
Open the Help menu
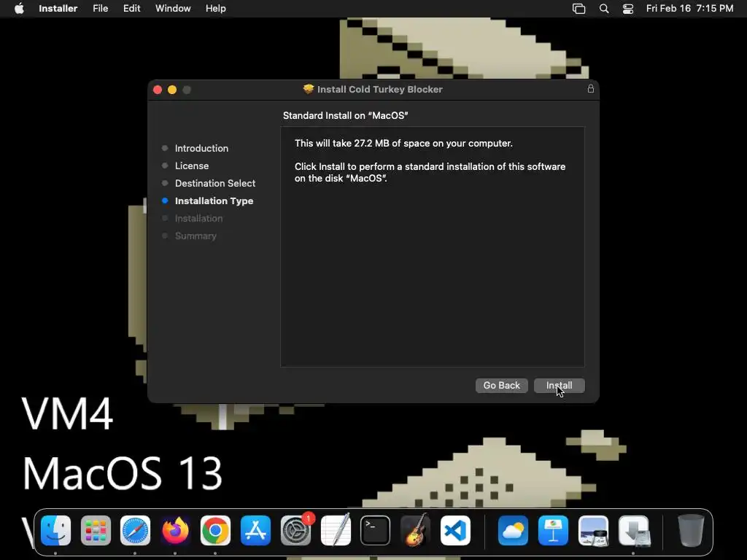pyautogui.click(x=216, y=9)
